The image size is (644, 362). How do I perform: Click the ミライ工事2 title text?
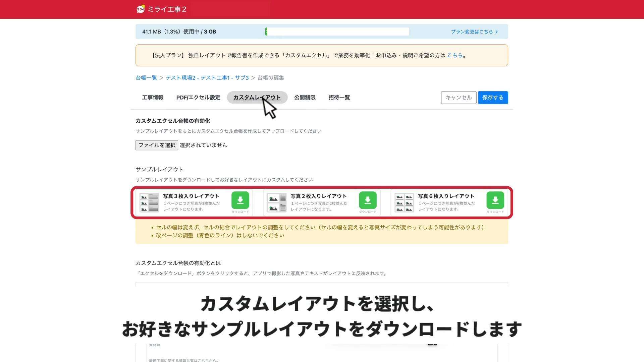coord(167,9)
